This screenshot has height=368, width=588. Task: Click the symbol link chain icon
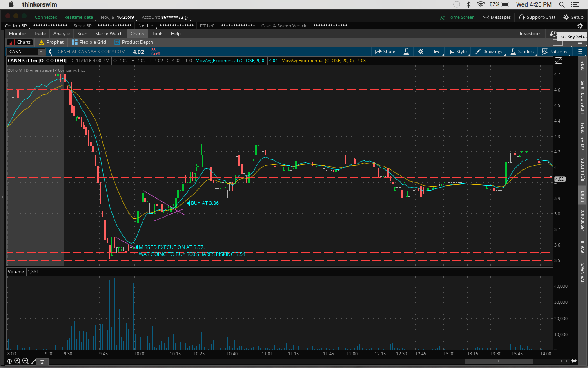[50, 52]
